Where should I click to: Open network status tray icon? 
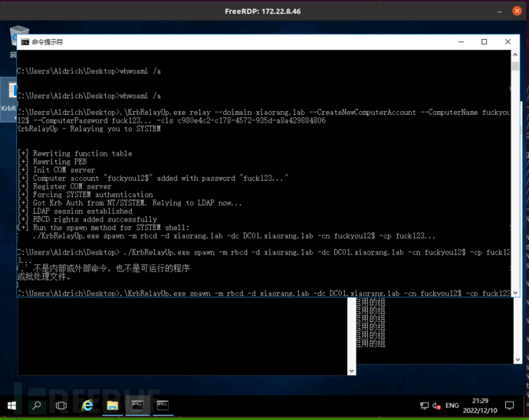pos(424,406)
